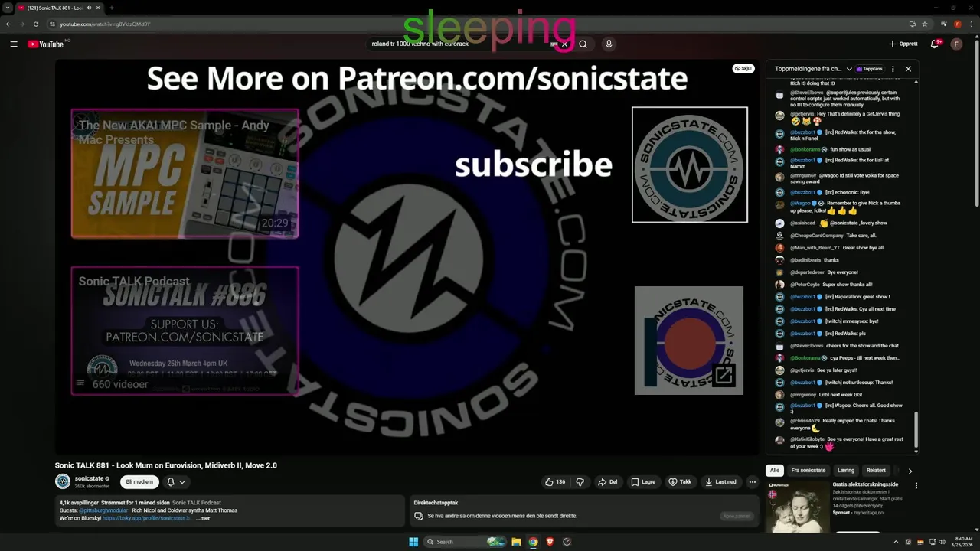980x551 pixels.
Task: Open the YouTube hamburger guide menu
Action: coord(14,44)
